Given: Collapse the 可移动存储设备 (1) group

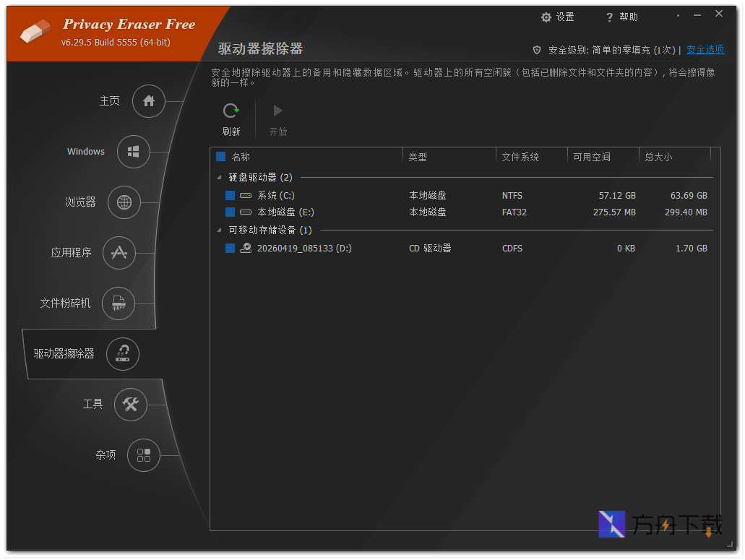Looking at the screenshot, I should pos(219,230).
